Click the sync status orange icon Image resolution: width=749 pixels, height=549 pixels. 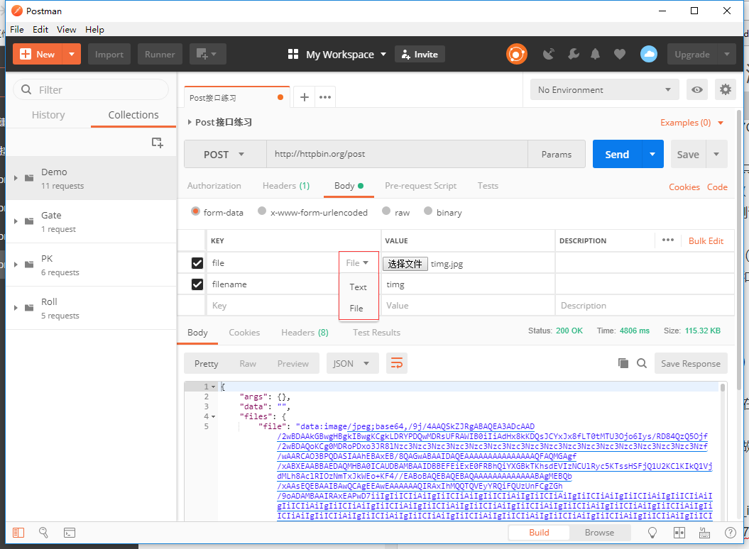[516, 54]
